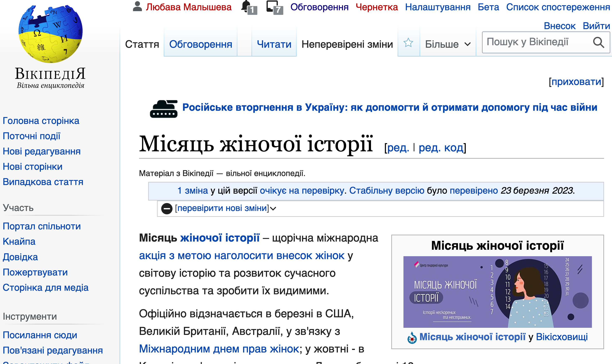Open Список спостереження
This screenshot has height=364, width=612.
click(558, 7)
